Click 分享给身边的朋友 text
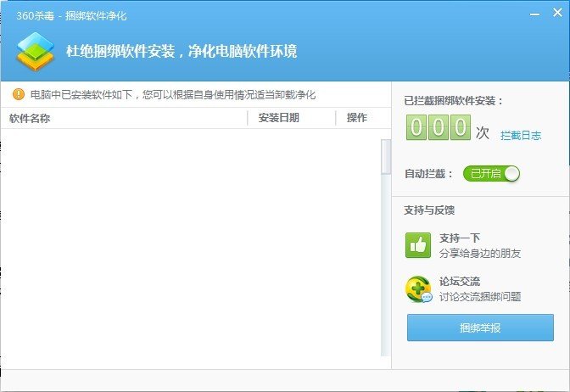570x392 pixels. point(480,253)
